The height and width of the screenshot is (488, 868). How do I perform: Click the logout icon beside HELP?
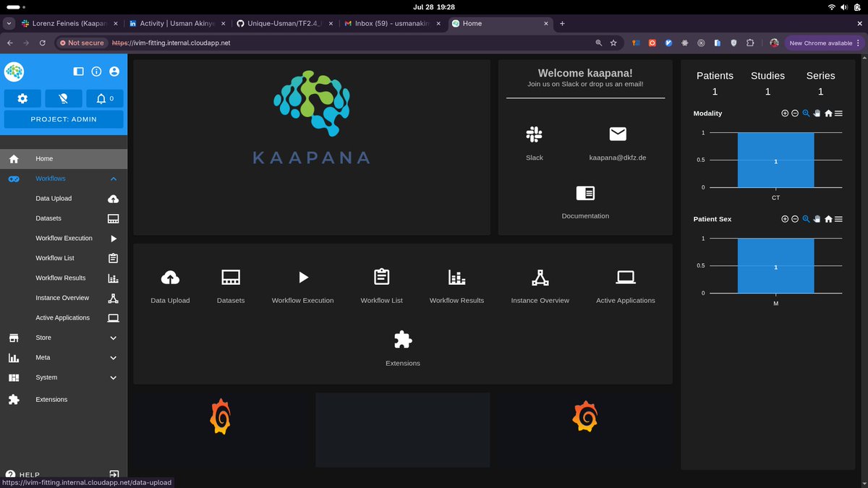click(114, 474)
